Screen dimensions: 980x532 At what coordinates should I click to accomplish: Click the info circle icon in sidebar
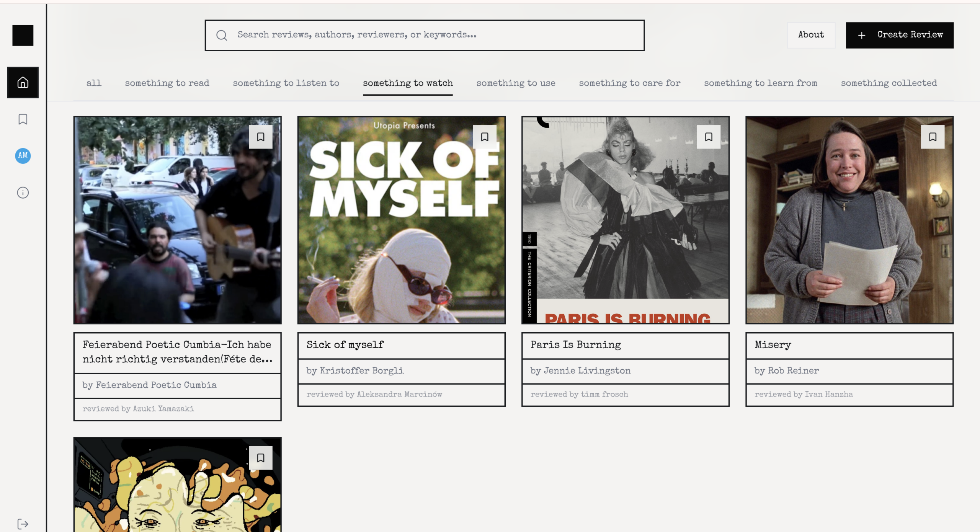tap(23, 193)
